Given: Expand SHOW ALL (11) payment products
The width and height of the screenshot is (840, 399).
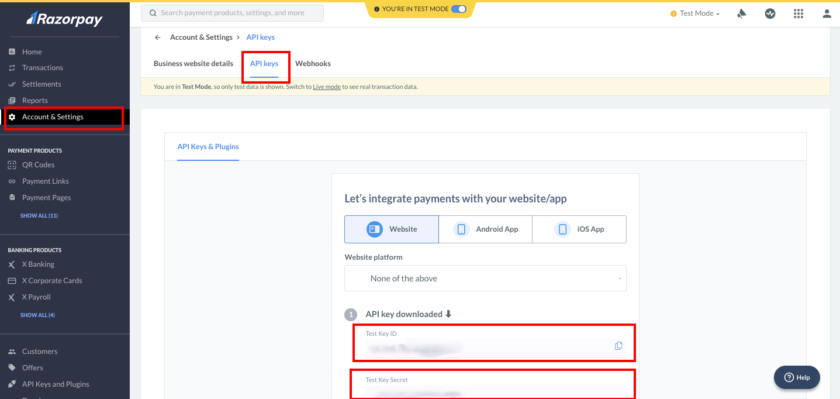Looking at the screenshot, I should click(x=39, y=216).
